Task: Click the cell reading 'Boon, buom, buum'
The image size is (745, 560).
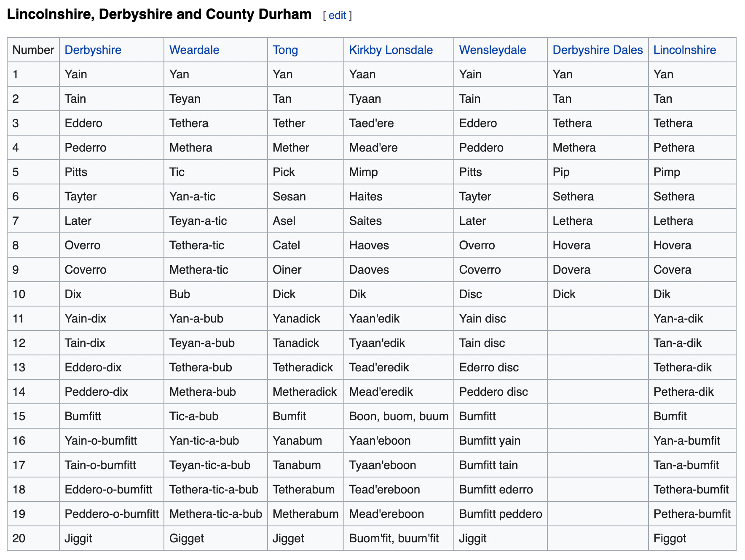Action: (399, 416)
